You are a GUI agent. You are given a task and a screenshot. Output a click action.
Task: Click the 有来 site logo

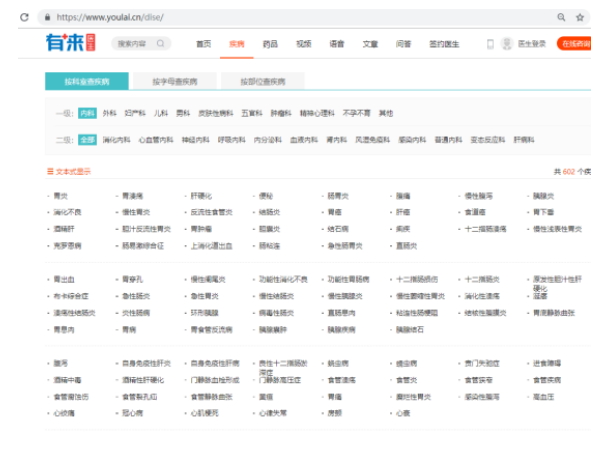tap(68, 43)
